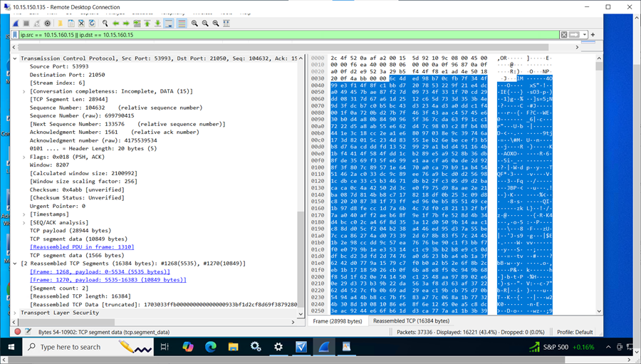Expand the Flags: 0x018 node
The width and height of the screenshot is (641, 364).
pyautogui.click(x=24, y=157)
